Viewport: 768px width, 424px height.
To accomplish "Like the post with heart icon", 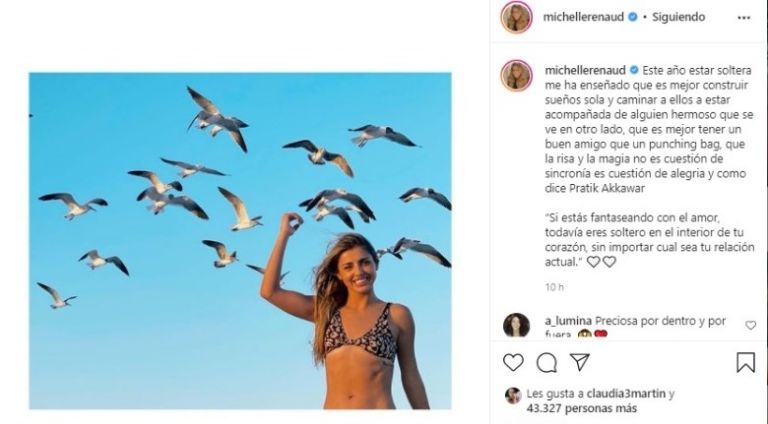I will coord(513,362).
